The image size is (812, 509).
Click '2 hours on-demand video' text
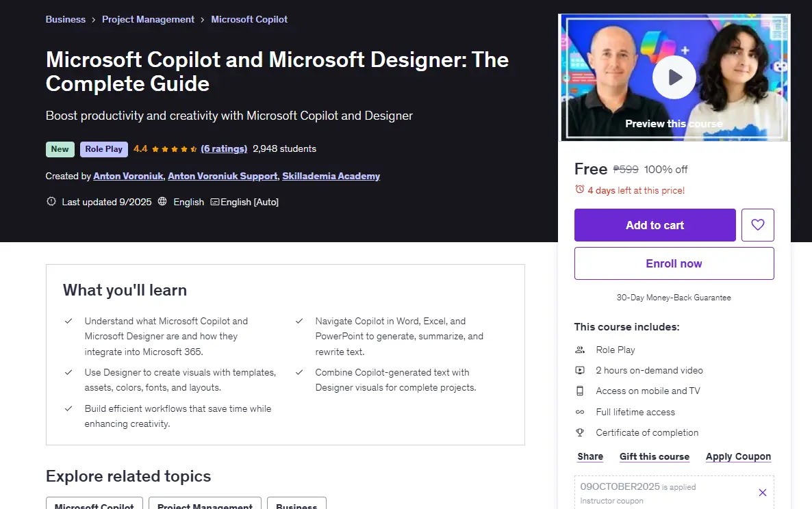pos(649,370)
